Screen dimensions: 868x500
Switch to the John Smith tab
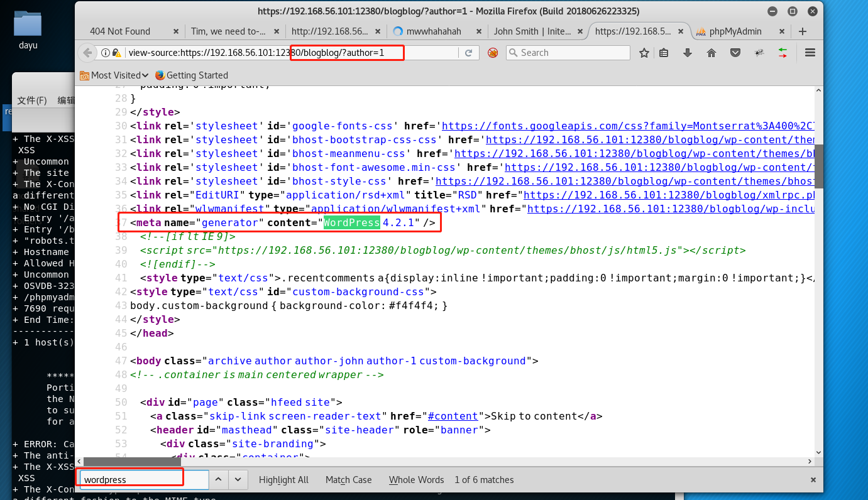coord(532,31)
